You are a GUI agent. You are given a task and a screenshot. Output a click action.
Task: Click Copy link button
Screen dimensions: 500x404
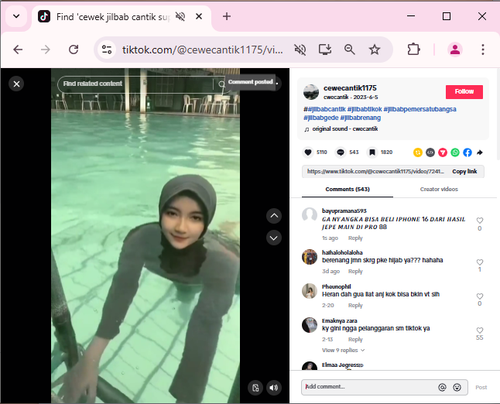(x=464, y=171)
